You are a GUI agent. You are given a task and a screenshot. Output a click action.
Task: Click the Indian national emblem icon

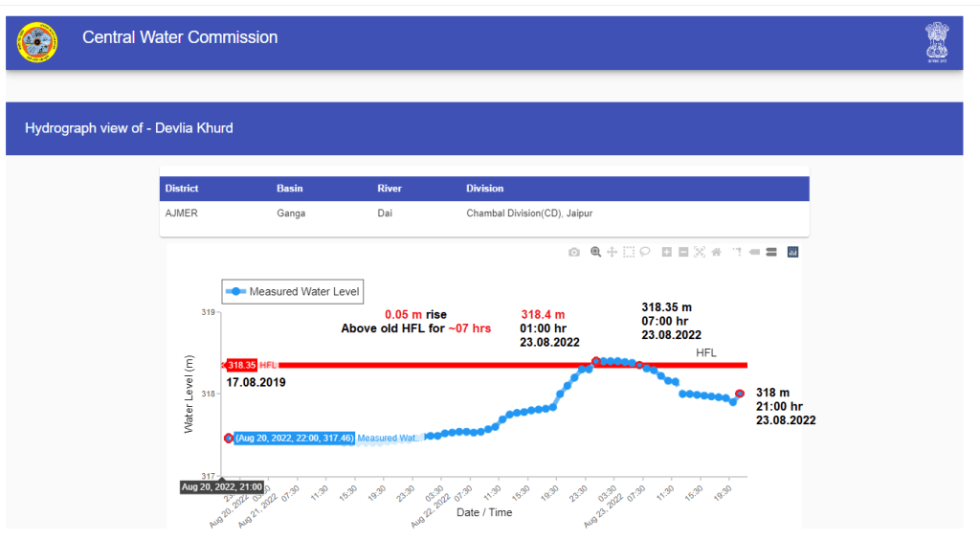coord(936,42)
